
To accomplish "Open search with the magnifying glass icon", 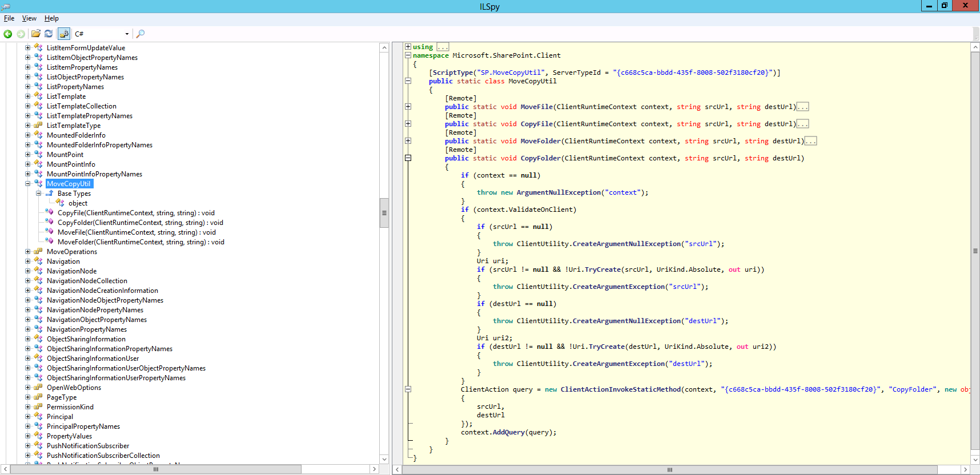I will pyautogui.click(x=140, y=34).
